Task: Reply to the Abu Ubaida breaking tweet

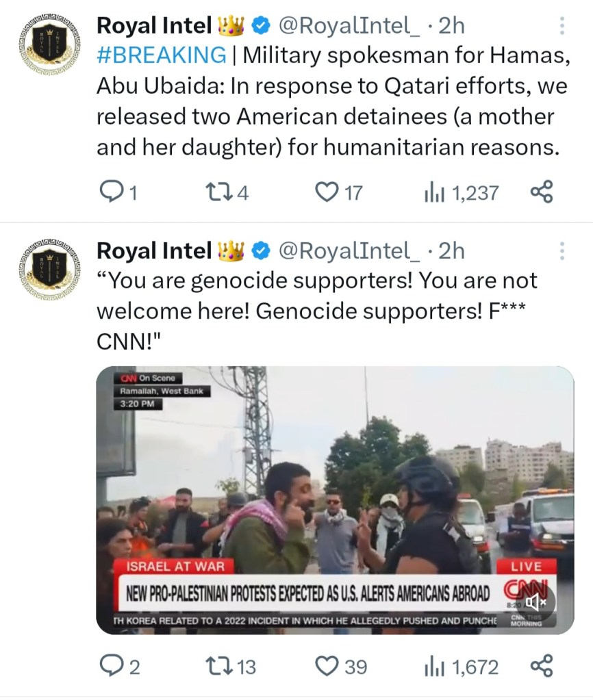Action: click(x=118, y=193)
